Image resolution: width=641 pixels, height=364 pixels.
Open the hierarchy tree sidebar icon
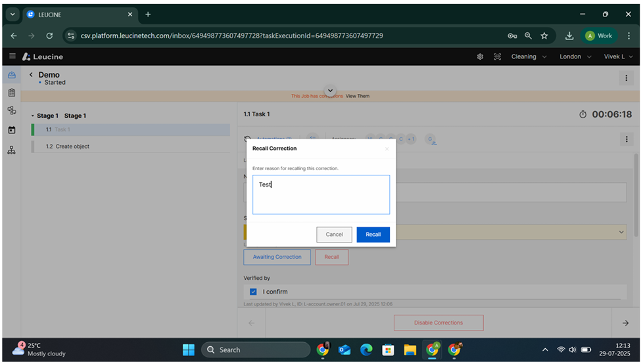click(12, 150)
